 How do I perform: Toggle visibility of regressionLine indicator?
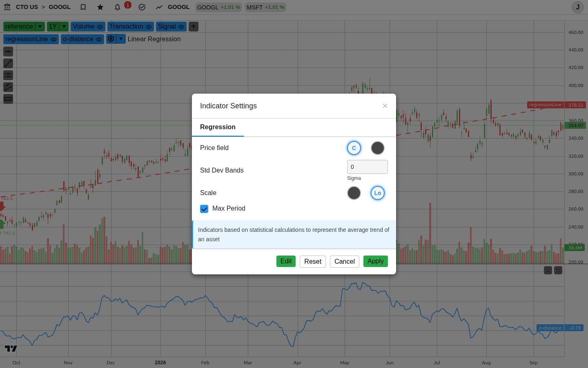tap(53, 40)
